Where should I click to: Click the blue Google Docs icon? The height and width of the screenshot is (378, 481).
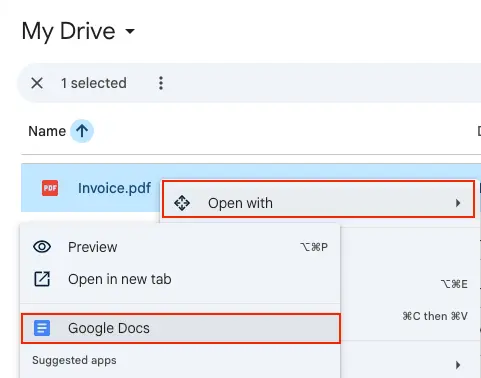pyautogui.click(x=42, y=328)
